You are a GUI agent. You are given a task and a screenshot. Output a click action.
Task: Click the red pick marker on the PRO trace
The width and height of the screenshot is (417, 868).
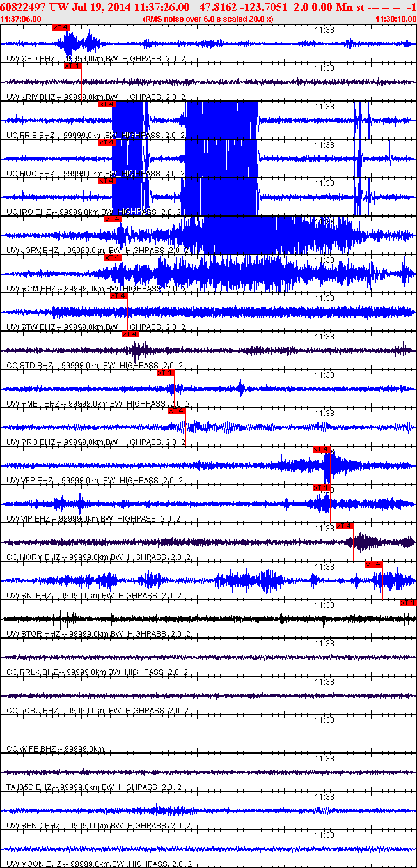[177, 411]
